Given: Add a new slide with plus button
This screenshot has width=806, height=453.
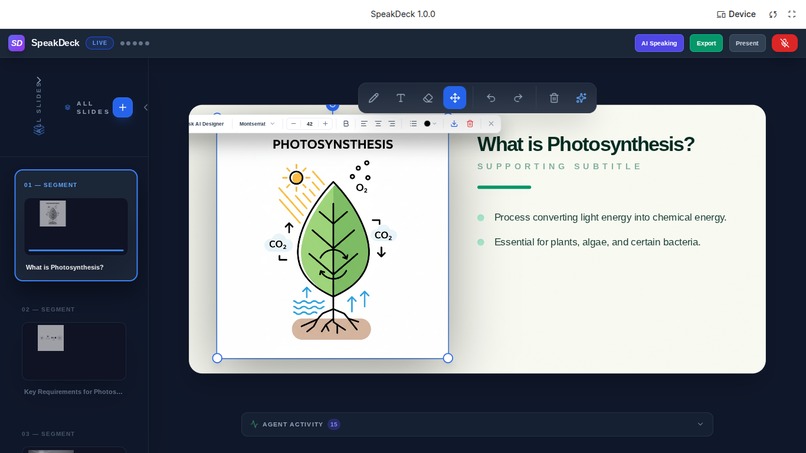Looking at the screenshot, I should [x=122, y=107].
